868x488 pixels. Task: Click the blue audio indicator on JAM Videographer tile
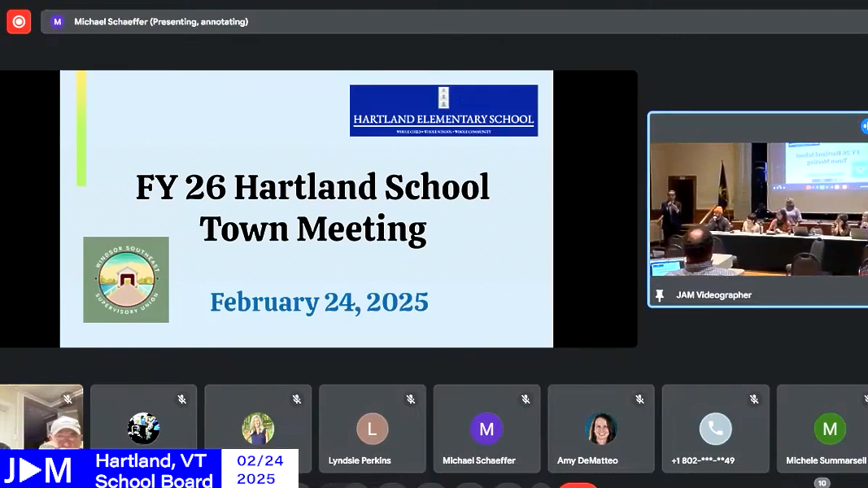[864, 126]
